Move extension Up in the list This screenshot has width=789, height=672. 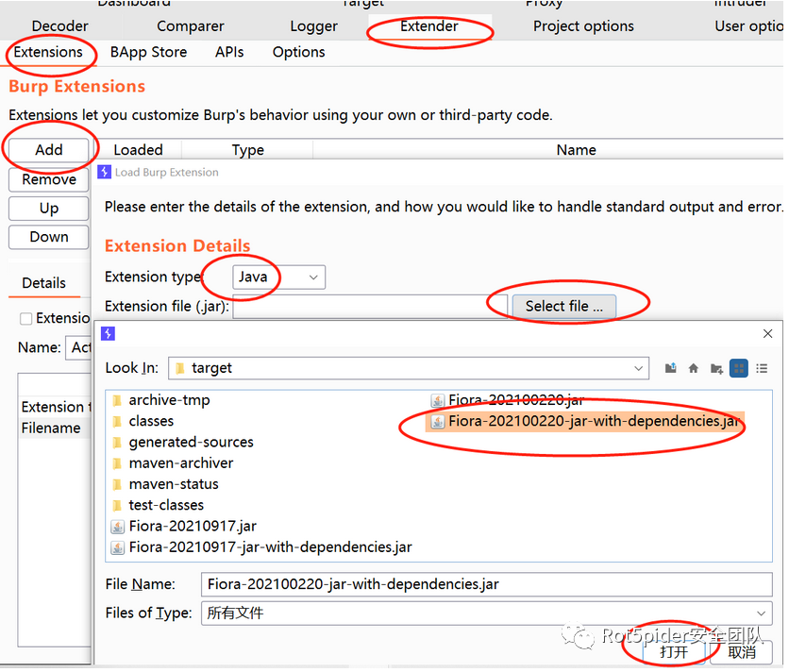point(49,209)
